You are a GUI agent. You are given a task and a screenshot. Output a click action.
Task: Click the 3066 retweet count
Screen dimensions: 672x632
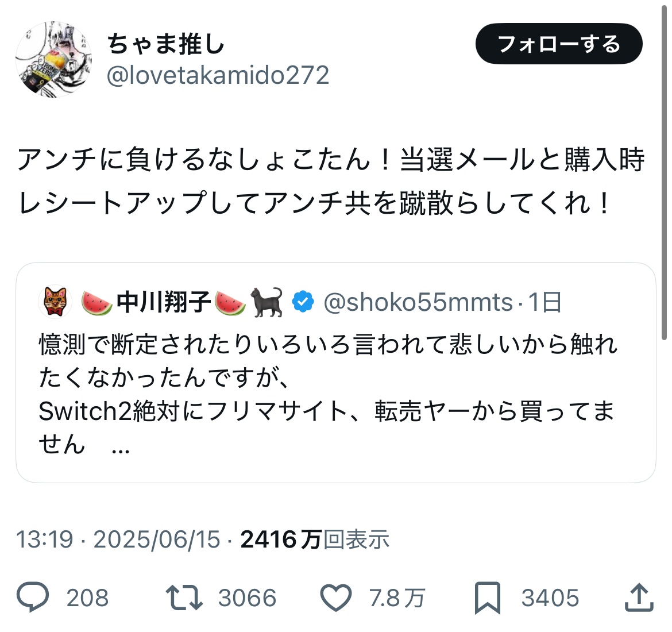(247, 598)
